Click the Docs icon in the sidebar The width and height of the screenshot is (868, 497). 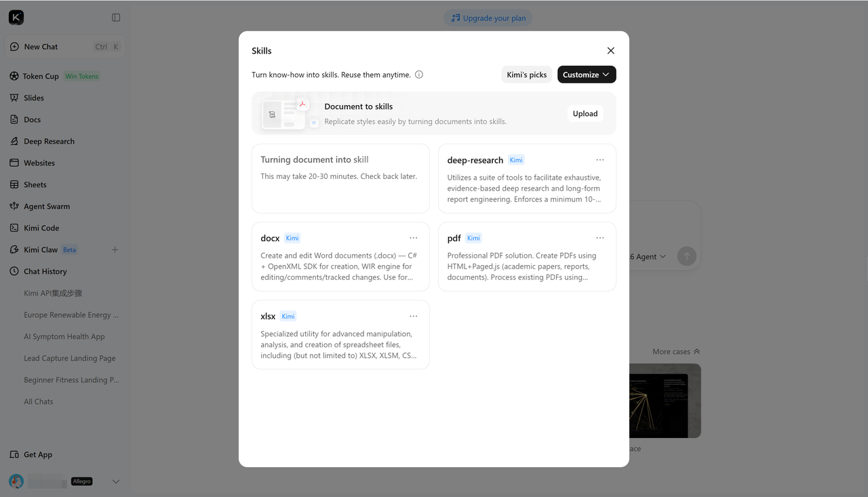pyautogui.click(x=14, y=119)
